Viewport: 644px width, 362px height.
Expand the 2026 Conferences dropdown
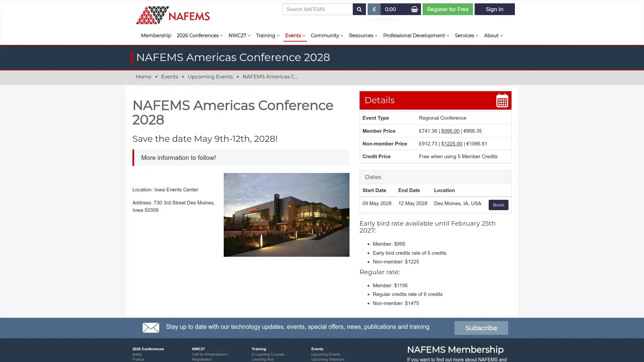coord(200,36)
